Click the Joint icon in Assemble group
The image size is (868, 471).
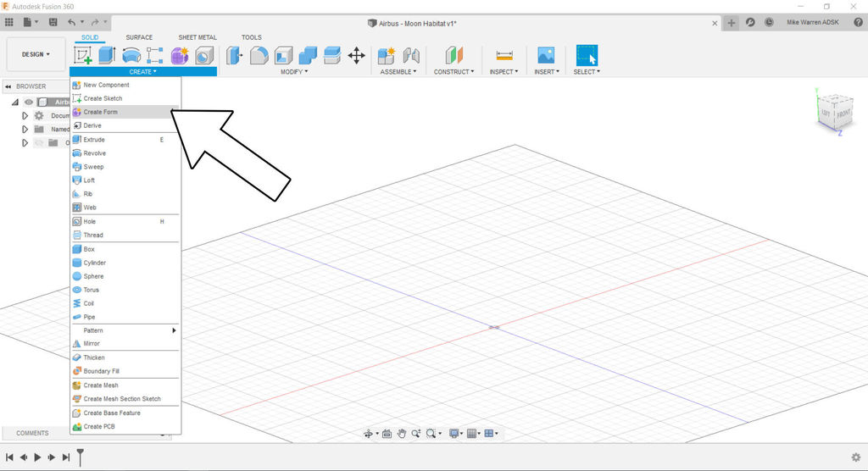(x=412, y=56)
